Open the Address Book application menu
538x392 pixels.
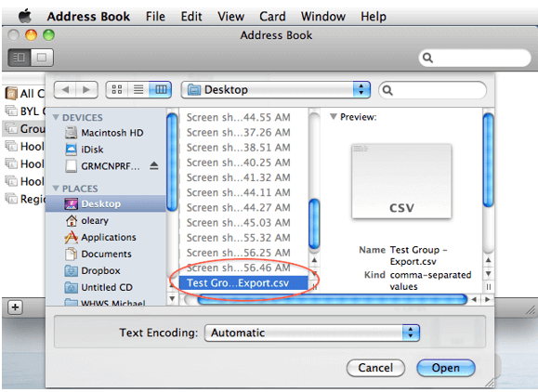pyautogui.click(x=88, y=17)
